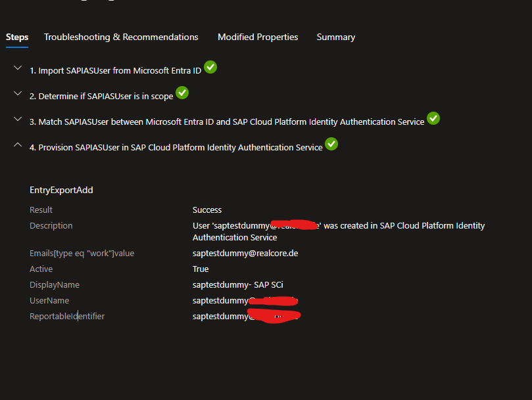532x400 pixels.
Task: Select '2. Determine if SAPIASUser is in scope'
Action: pos(101,97)
